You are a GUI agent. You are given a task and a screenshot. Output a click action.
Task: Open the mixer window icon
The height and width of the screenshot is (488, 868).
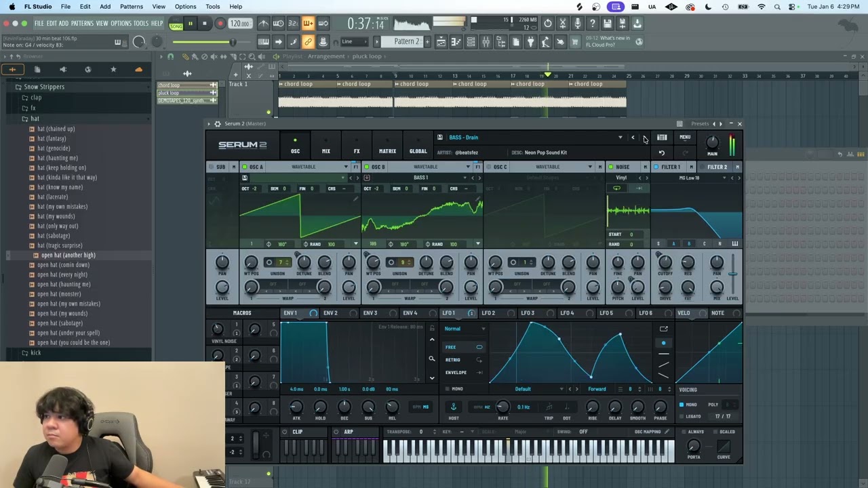coord(486,42)
